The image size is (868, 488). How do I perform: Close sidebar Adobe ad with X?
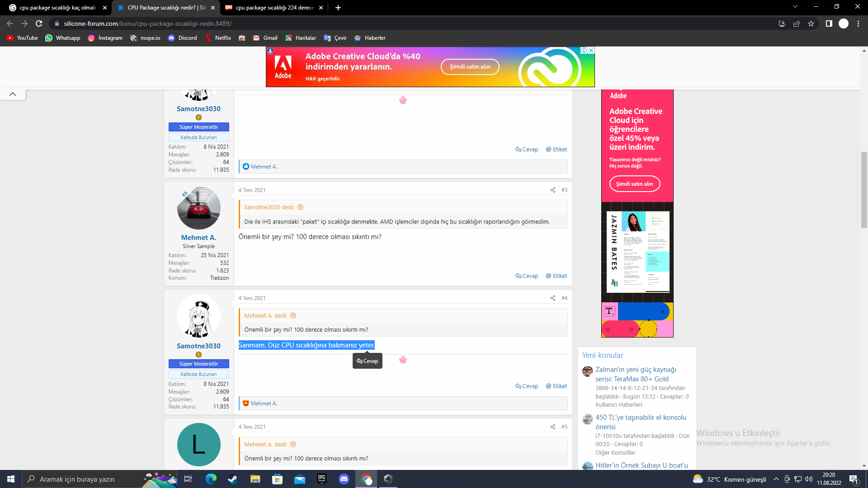point(662,312)
